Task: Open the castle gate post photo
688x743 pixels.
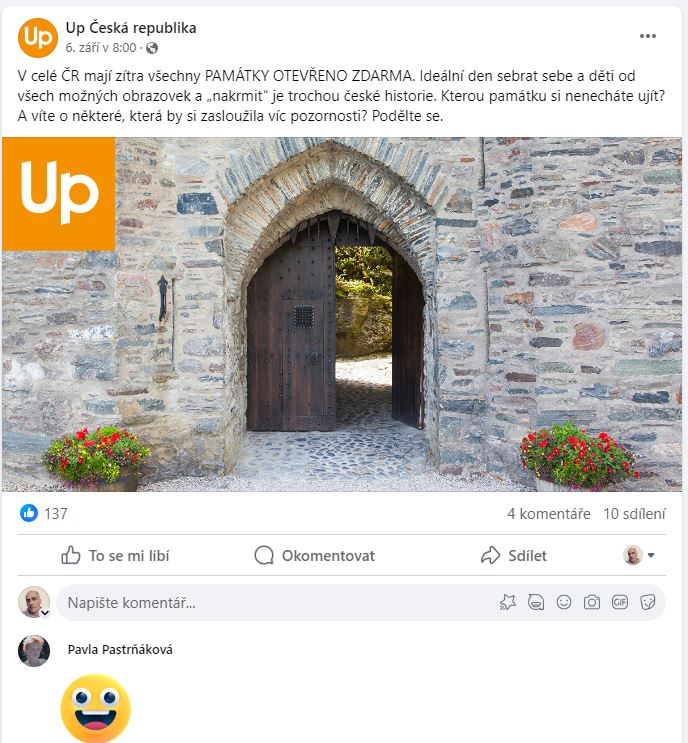Action: click(342, 314)
